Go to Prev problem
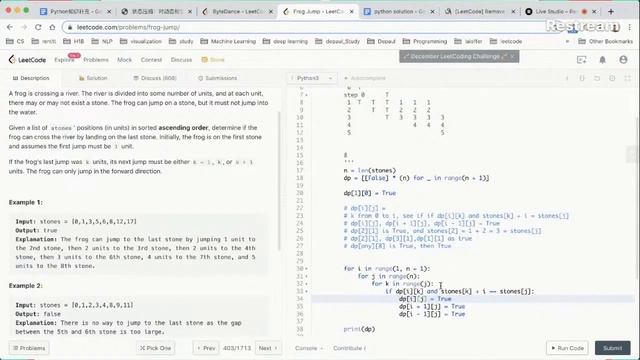640x360 pixels. (x=206, y=348)
